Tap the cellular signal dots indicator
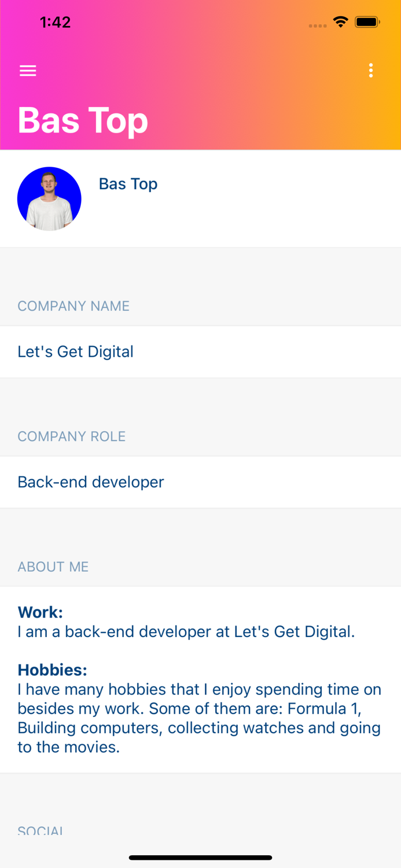Image resolution: width=401 pixels, height=868 pixels. point(318,25)
